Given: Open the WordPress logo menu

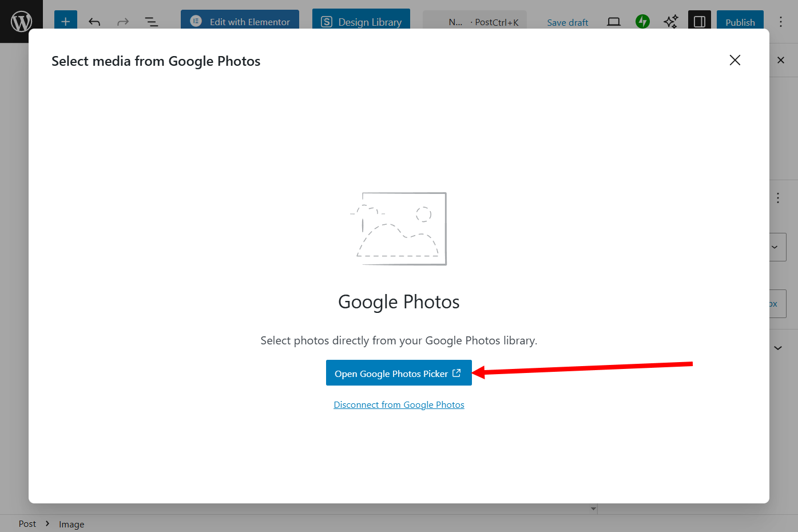Looking at the screenshot, I should (x=21, y=22).
